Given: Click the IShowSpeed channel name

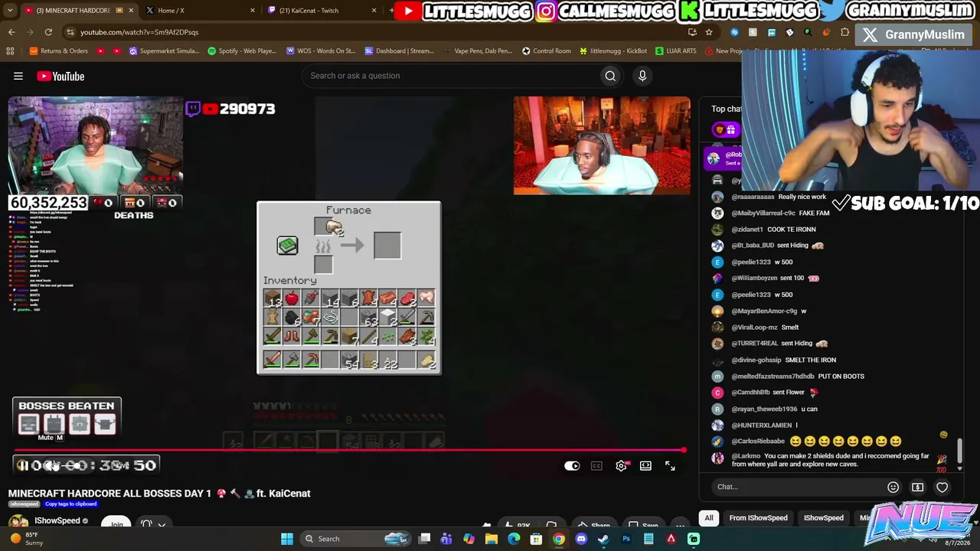Looking at the screenshot, I should 57,520.
